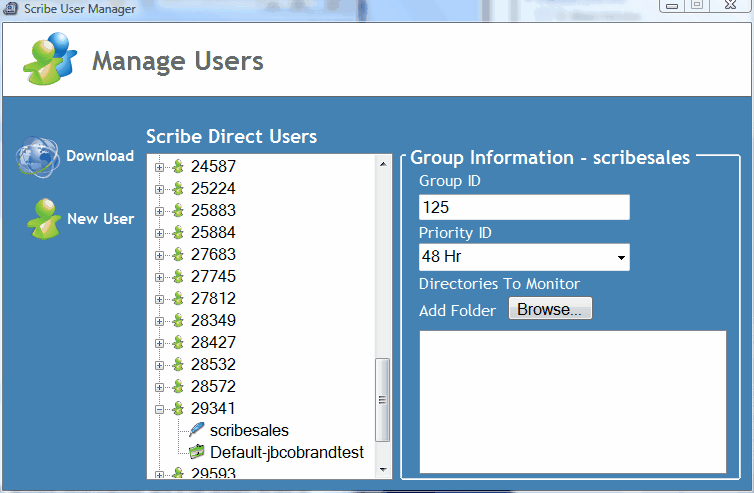Click the user icon next to 24587
This screenshot has width=754, height=493.
tap(178, 166)
